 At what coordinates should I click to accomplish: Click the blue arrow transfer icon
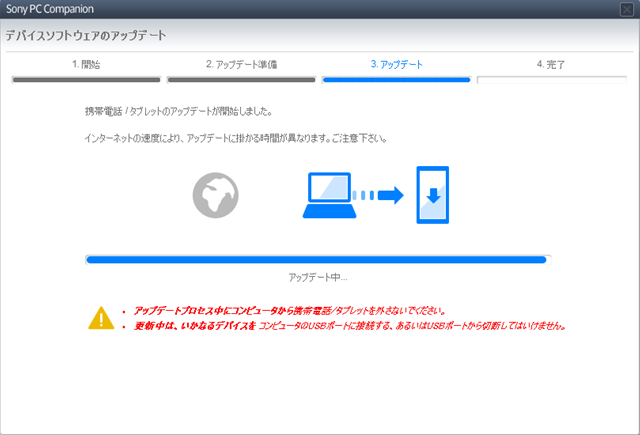tap(378, 195)
